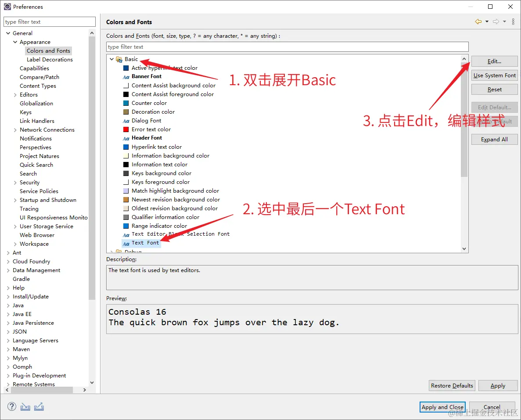Click the Apply button
The image size is (521, 420).
coord(498,385)
